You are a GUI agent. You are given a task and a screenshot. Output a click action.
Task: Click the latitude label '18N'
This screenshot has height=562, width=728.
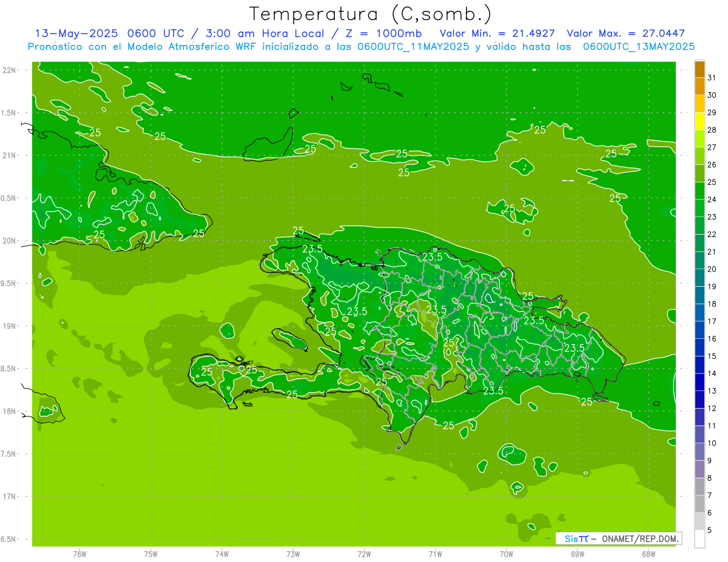10,411
